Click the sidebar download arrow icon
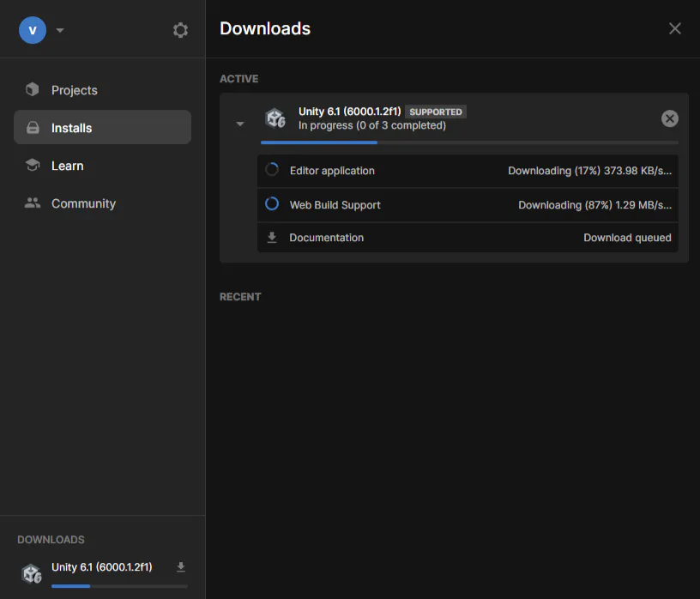Screen dimensions: 700x599 click(181, 567)
